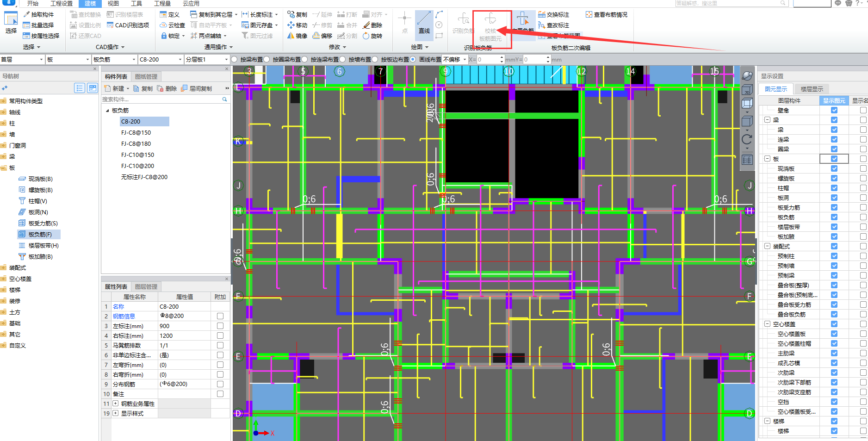Click the 按属性选择 tool

click(41, 36)
